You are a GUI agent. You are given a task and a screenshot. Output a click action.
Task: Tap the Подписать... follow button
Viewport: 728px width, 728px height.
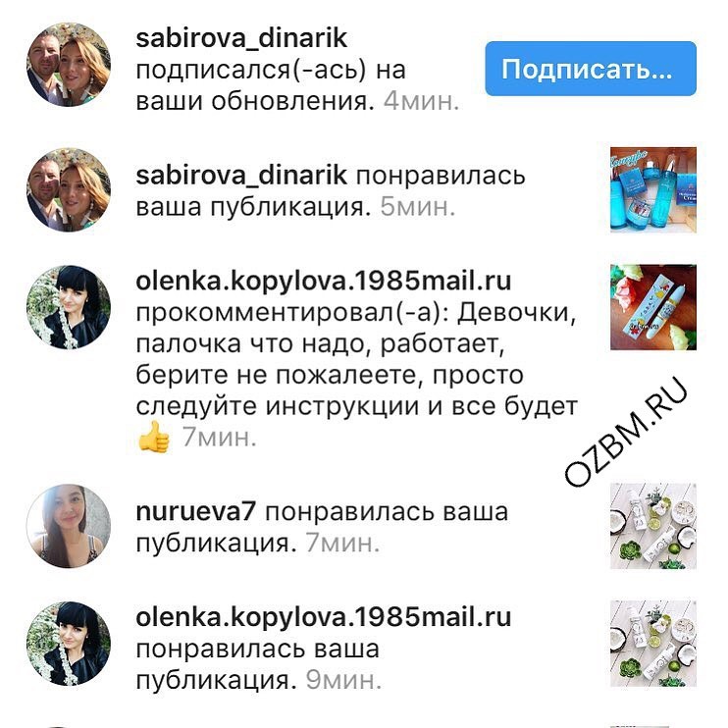(591, 69)
